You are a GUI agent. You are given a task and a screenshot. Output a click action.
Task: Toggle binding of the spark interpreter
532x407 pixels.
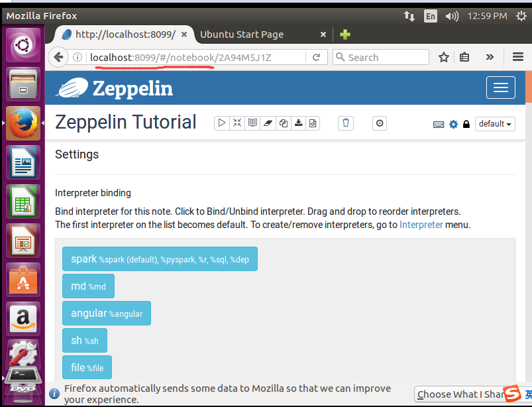click(x=160, y=259)
